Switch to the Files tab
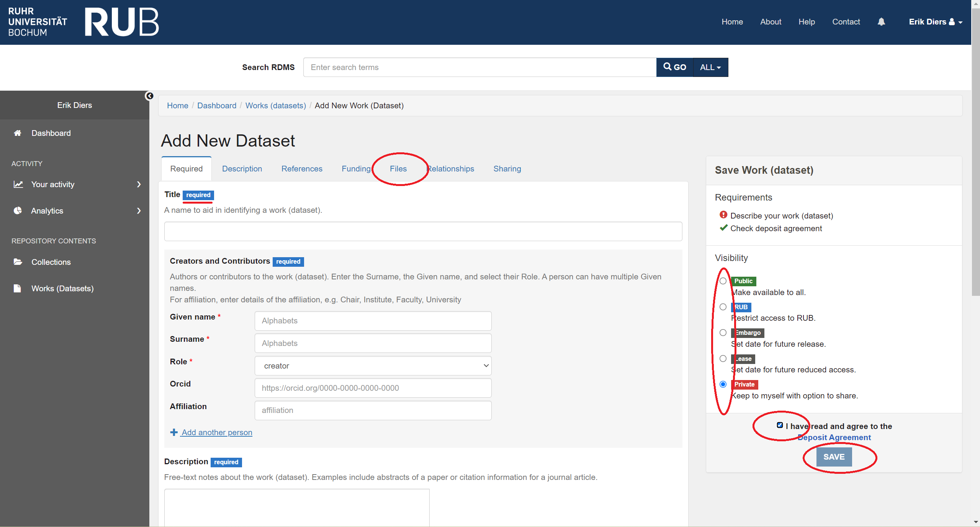The height and width of the screenshot is (527, 980). tap(398, 169)
